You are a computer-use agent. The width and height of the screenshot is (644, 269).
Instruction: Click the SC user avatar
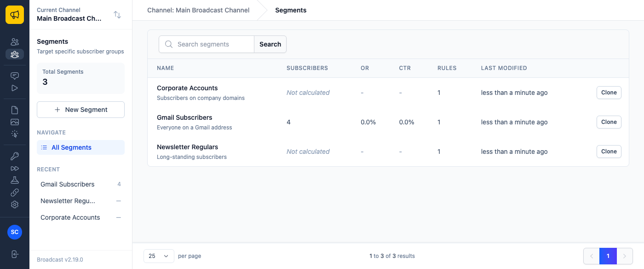click(x=15, y=232)
